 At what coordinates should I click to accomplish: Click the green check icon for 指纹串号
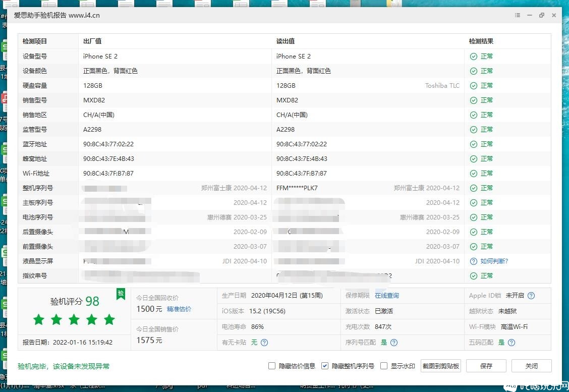point(474,276)
